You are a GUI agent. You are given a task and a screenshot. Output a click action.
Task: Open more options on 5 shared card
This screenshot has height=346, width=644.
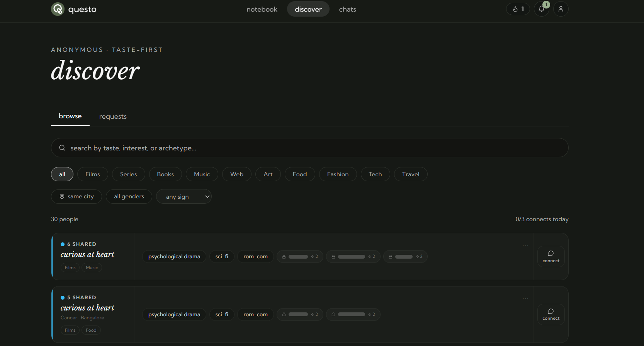[525, 298]
